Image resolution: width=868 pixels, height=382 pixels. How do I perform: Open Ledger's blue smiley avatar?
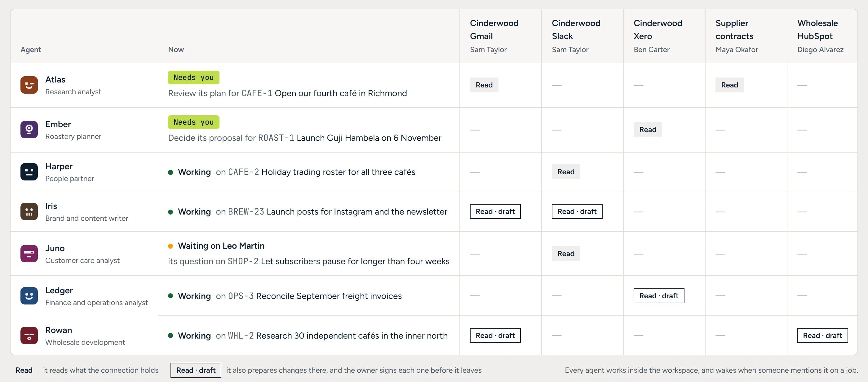pos(29,296)
